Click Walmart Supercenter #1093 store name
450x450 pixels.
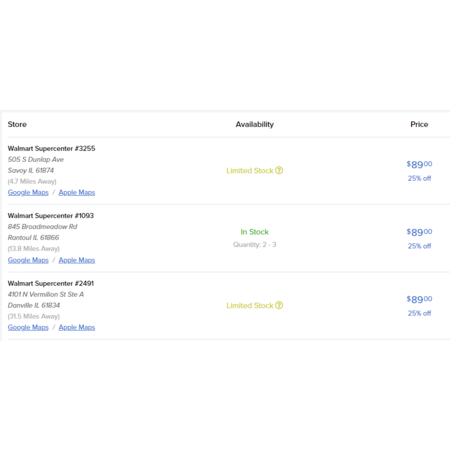click(x=51, y=216)
